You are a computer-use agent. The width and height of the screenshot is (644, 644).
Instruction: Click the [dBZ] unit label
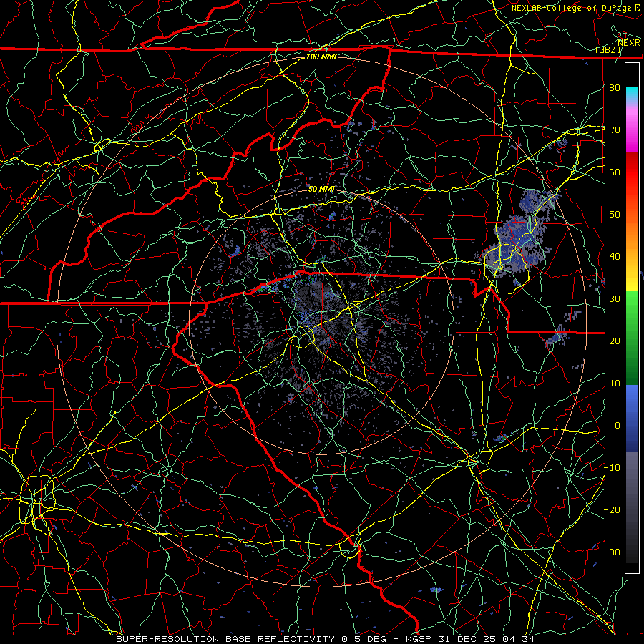point(608,49)
